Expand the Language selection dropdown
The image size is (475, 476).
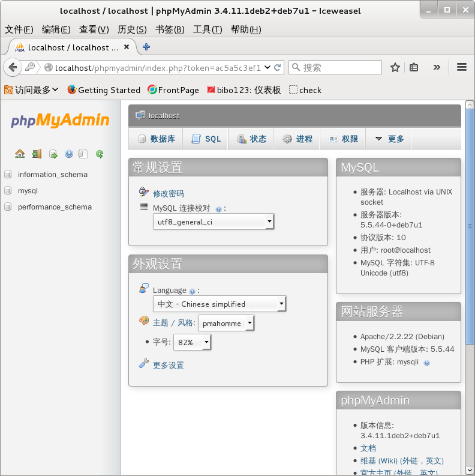point(219,304)
